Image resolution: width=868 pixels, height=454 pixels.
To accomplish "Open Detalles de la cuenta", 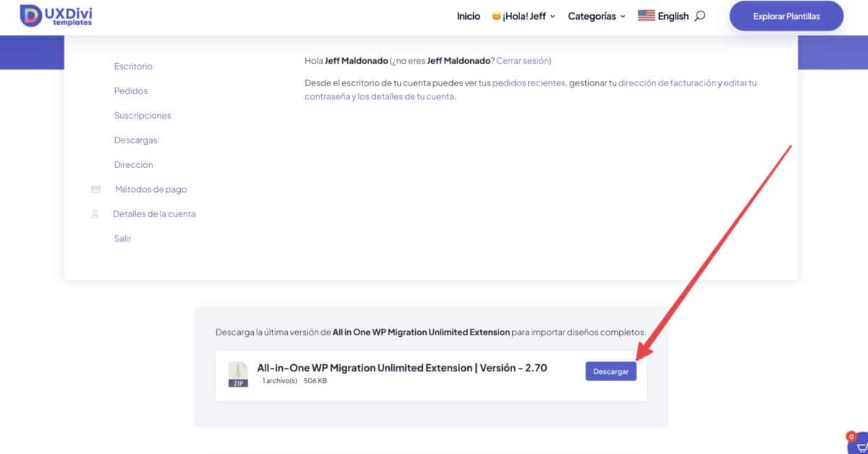I will pyautogui.click(x=154, y=214).
